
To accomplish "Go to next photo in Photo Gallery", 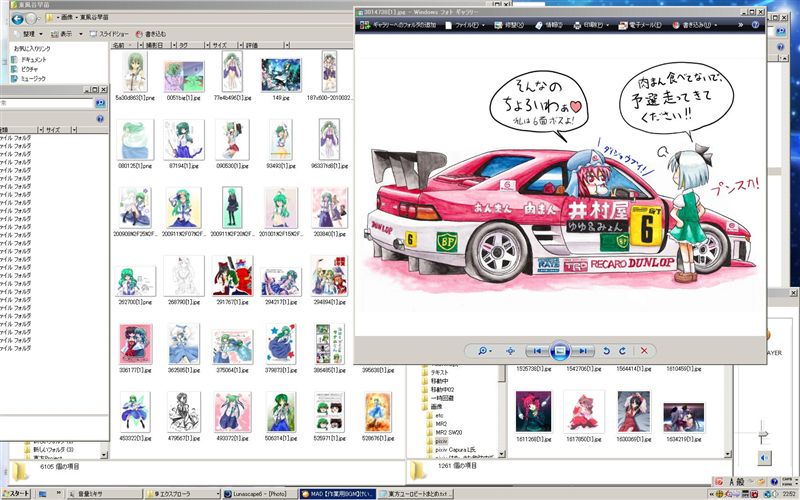I will point(582,351).
